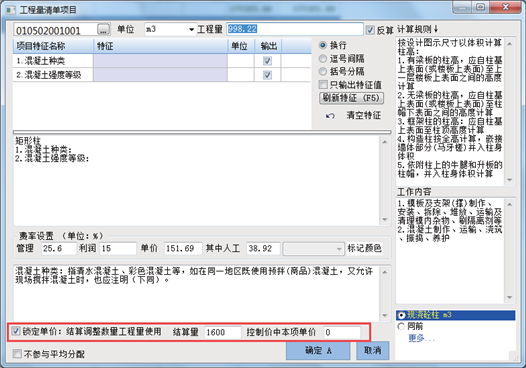Image resolution: width=526 pixels, height=368 pixels.
Task: Click scroll-up arrow of the 混凝土种类 note box
Action: click(x=384, y=272)
